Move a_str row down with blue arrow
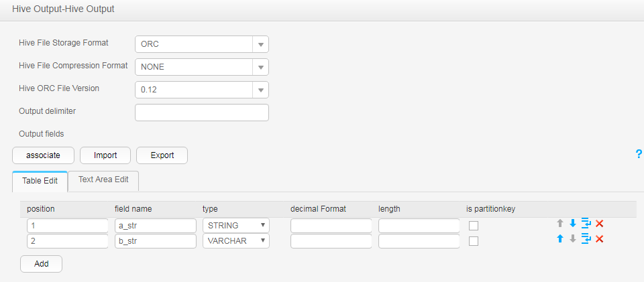Image resolution: width=644 pixels, height=282 pixels. (573, 223)
